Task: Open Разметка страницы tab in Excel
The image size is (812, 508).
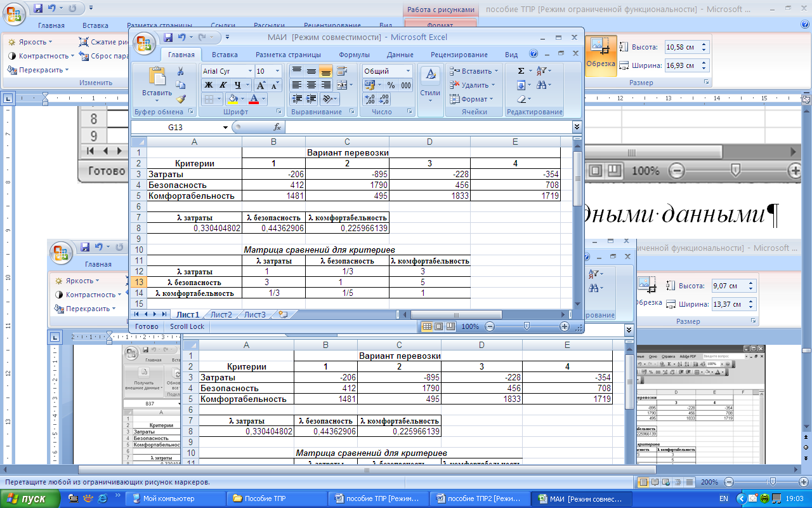Action: pyautogui.click(x=288, y=55)
